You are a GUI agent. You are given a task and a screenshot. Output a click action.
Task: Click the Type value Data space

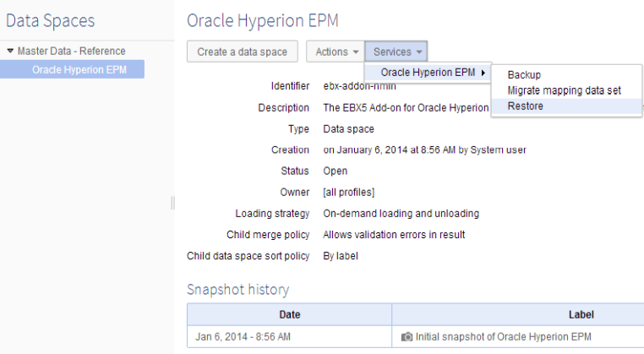pyautogui.click(x=348, y=129)
